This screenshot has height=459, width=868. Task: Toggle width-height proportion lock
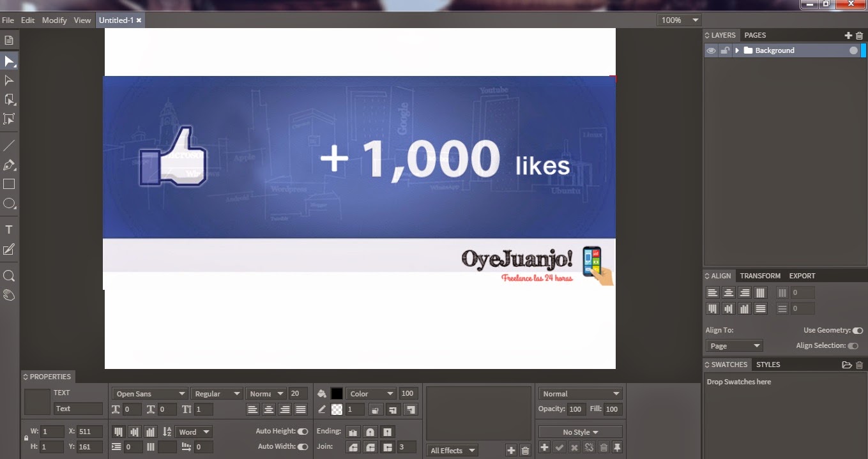pyautogui.click(x=26, y=439)
